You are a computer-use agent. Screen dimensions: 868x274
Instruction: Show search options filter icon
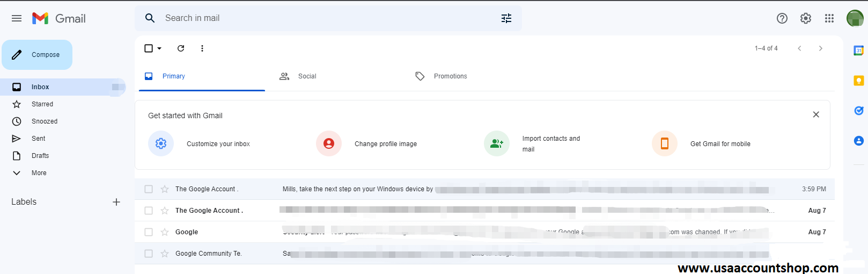point(506,18)
